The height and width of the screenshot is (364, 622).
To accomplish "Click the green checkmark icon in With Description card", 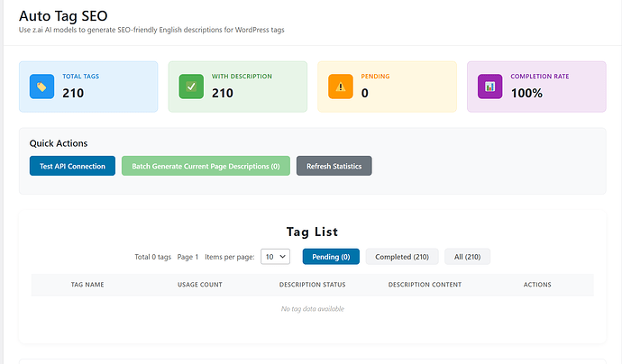I will pyautogui.click(x=191, y=86).
